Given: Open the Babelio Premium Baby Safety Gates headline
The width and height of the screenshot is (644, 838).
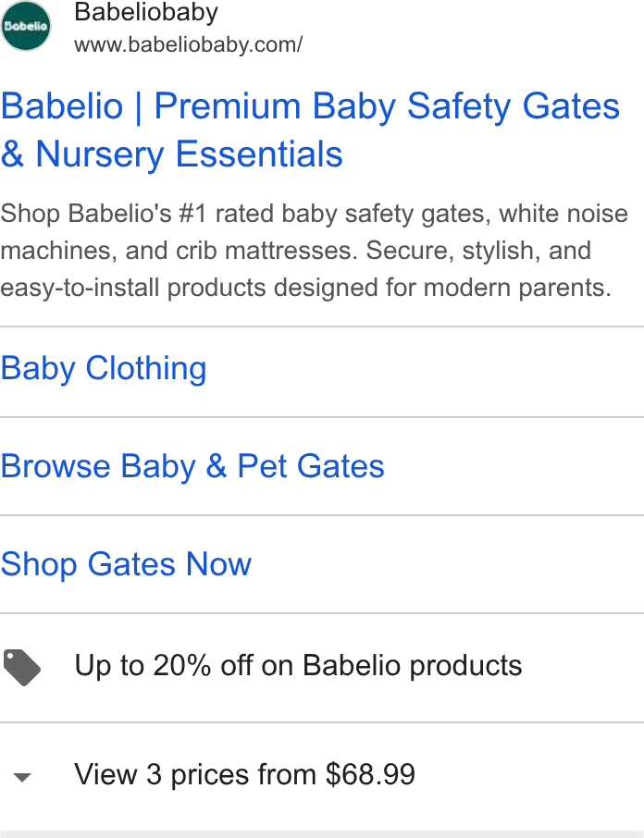Looking at the screenshot, I should tap(310, 129).
